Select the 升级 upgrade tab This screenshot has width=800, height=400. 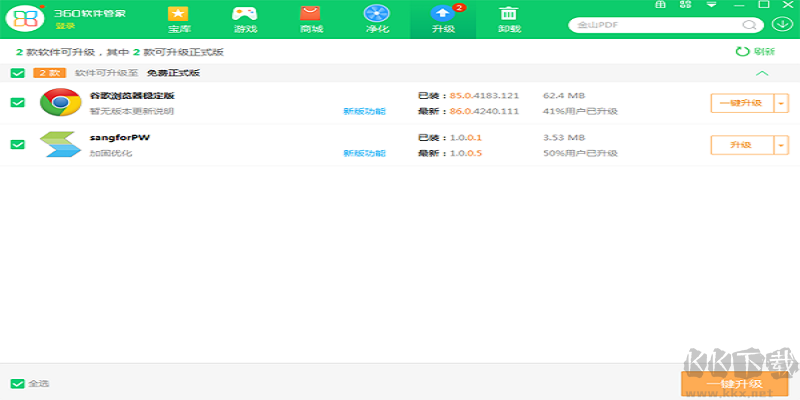click(443, 20)
